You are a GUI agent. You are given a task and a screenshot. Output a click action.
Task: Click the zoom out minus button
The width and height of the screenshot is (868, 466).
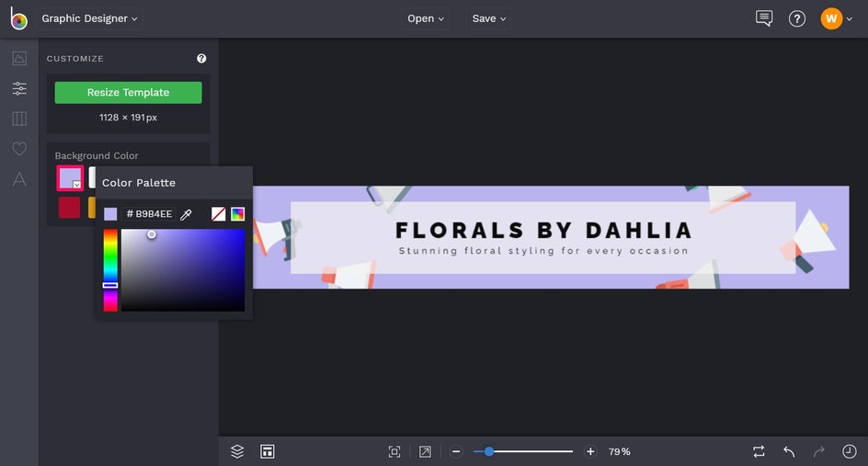coord(456,451)
